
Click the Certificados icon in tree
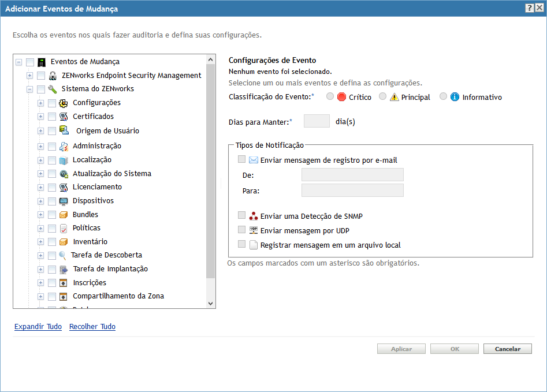[64, 117]
